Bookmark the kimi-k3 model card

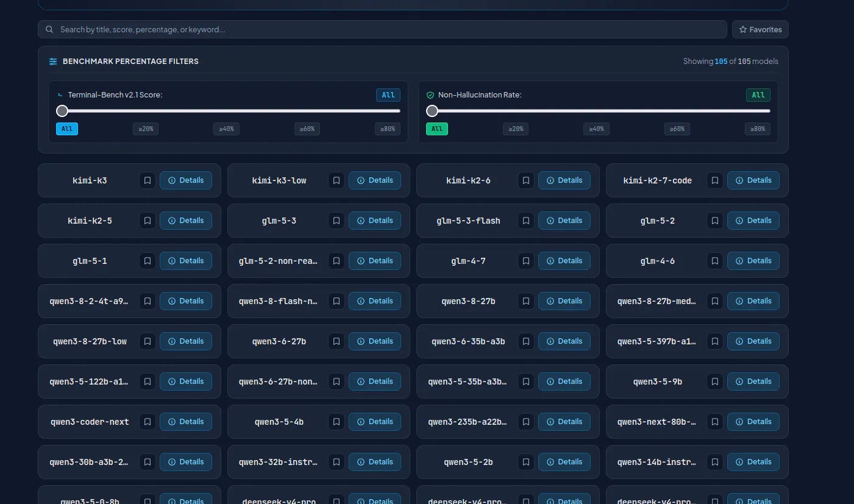coord(147,180)
